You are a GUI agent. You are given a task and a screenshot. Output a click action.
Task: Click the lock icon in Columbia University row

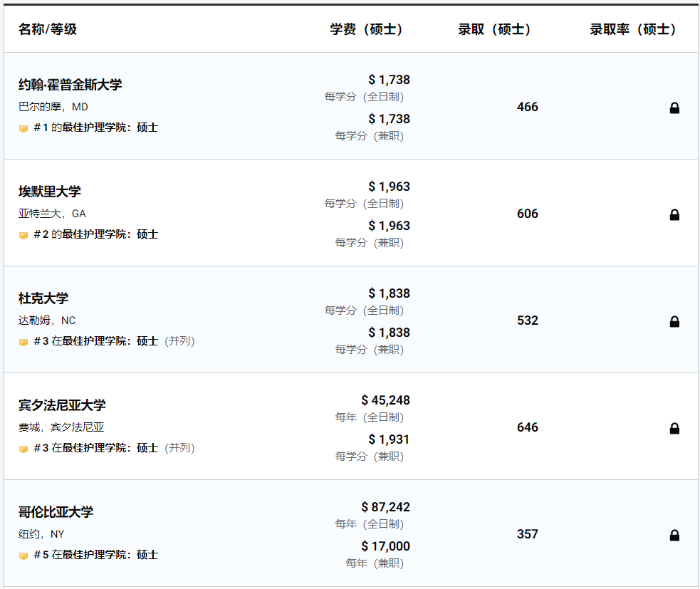coord(674,536)
